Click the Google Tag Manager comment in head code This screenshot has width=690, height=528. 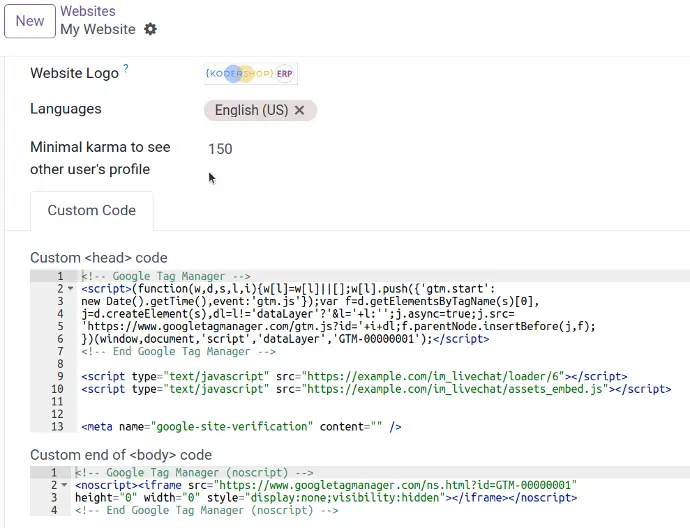166,276
